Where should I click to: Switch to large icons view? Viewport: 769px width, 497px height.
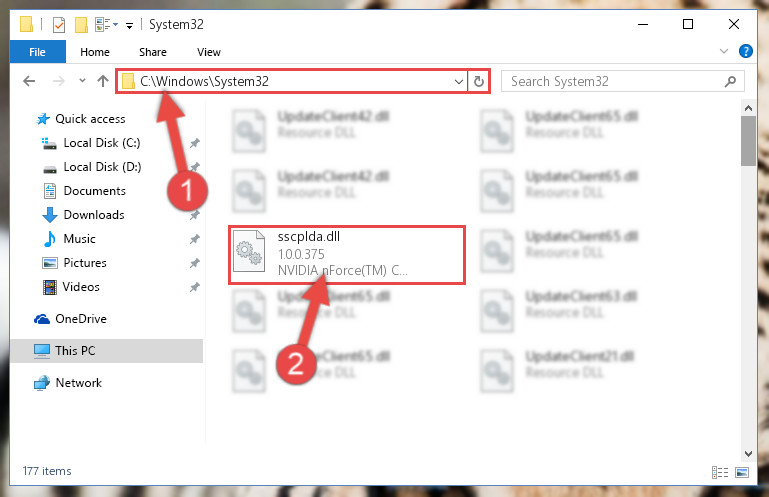coord(742,472)
